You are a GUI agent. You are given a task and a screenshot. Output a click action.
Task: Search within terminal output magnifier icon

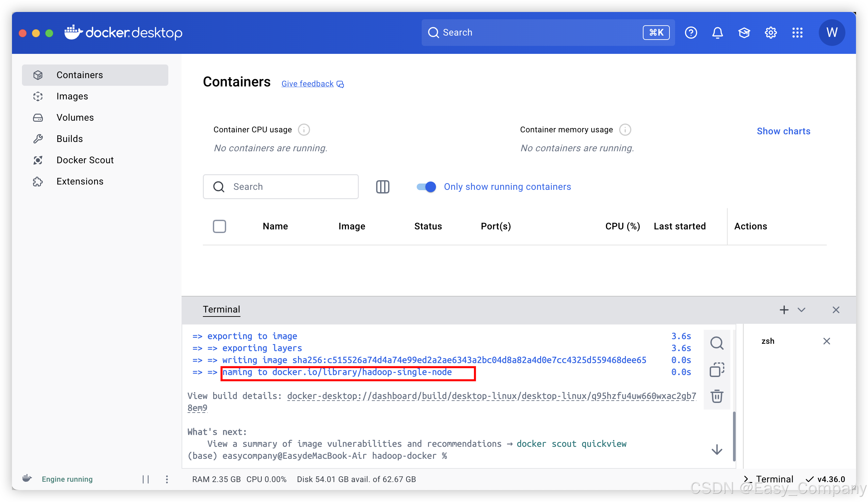[716, 343]
